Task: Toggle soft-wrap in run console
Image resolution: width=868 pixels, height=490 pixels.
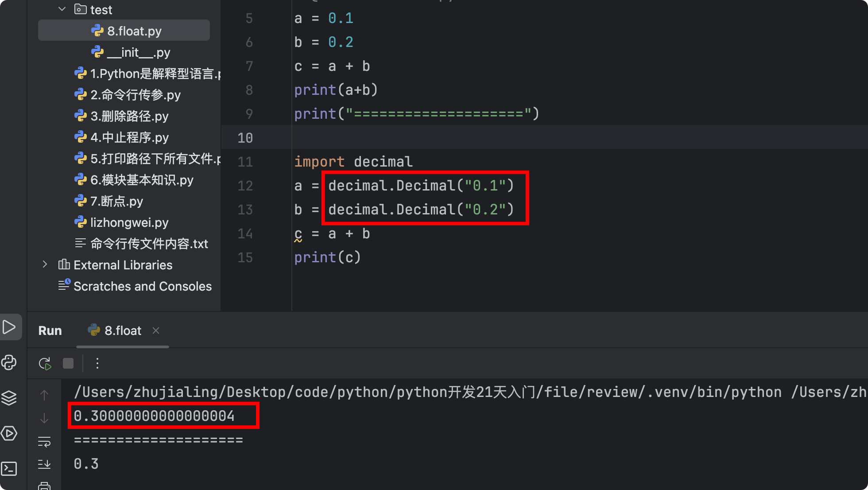Action: click(x=44, y=441)
